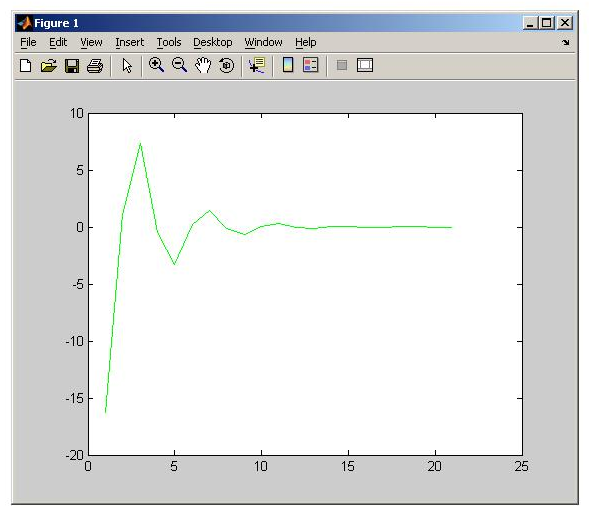The image size is (589, 515).
Task: Save the figure using the floppy icon
Action: pos(72,66)
